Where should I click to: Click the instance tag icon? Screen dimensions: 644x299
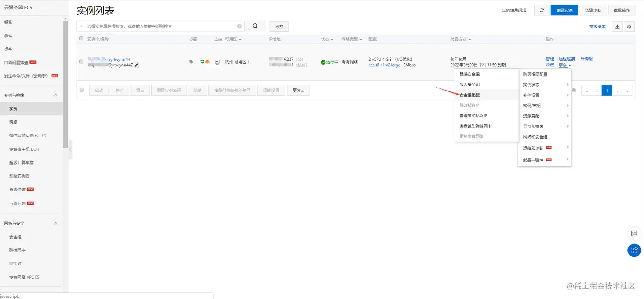click(x=191, y=62)
